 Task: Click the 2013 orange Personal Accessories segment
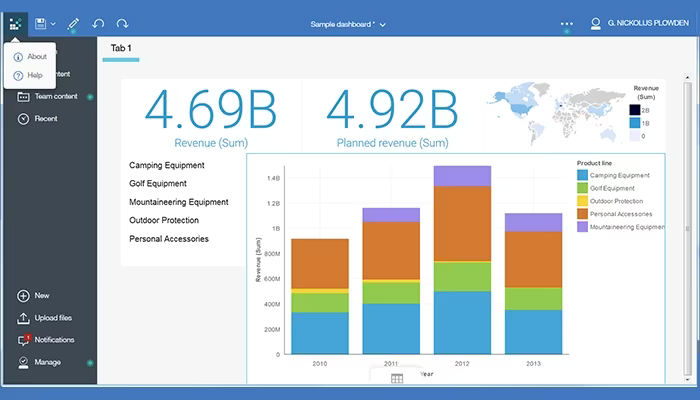pyautogui.click(x=533, y=259)
